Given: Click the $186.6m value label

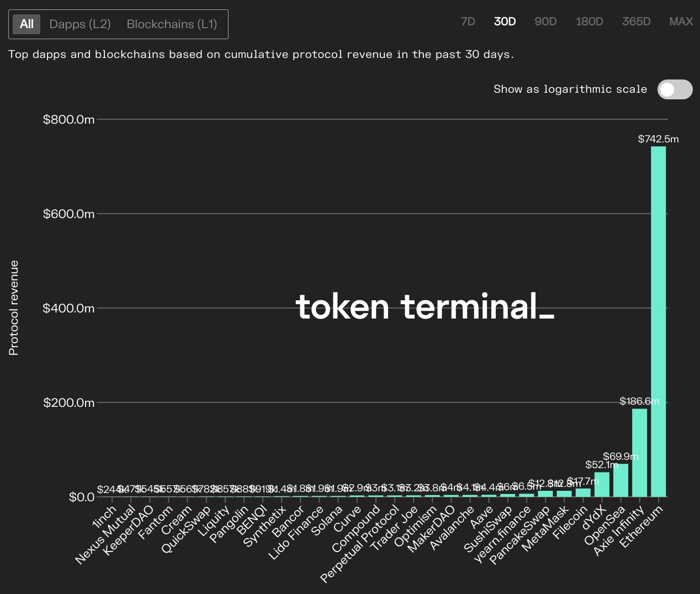Looking at the screenshot, I should pos(639,401).
